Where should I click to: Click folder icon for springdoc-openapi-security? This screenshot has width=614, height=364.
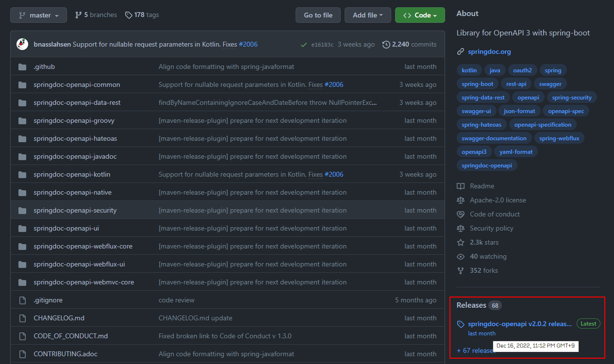(22, 211)
